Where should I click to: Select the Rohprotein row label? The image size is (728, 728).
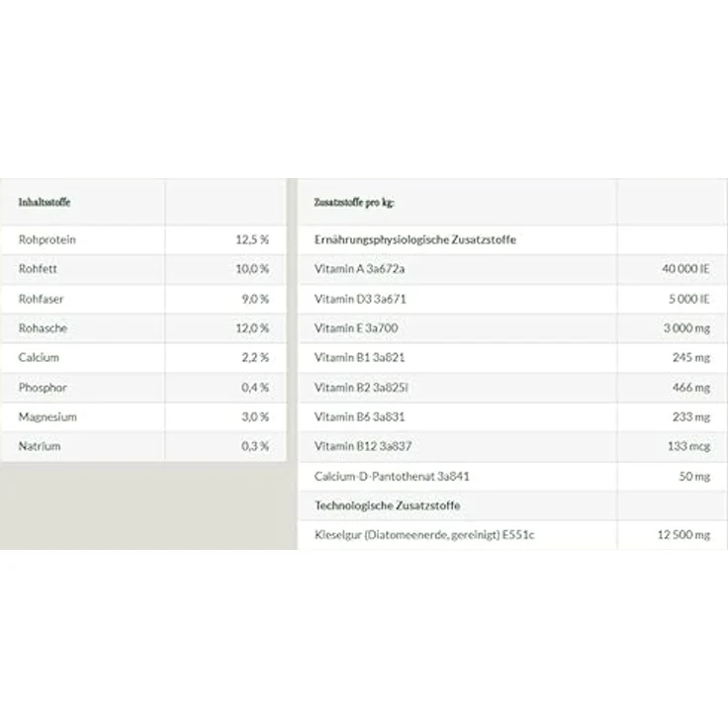coord(46,240)
